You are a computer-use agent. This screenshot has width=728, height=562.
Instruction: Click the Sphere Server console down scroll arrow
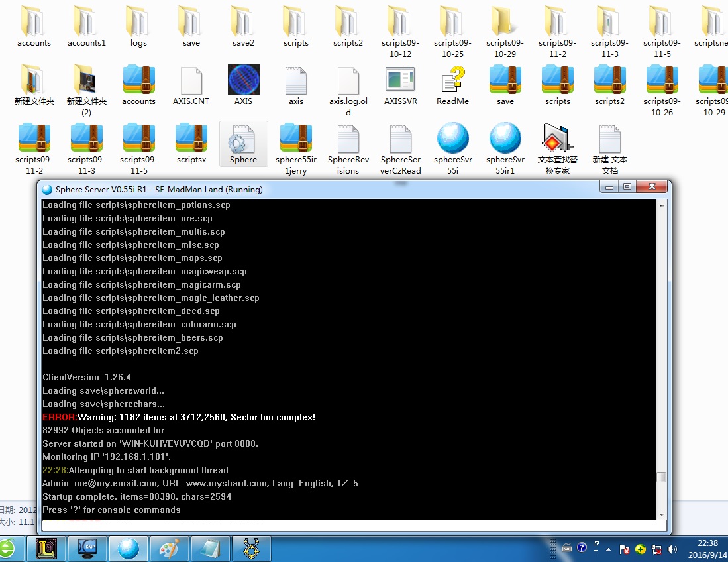(x=662, y=515)
